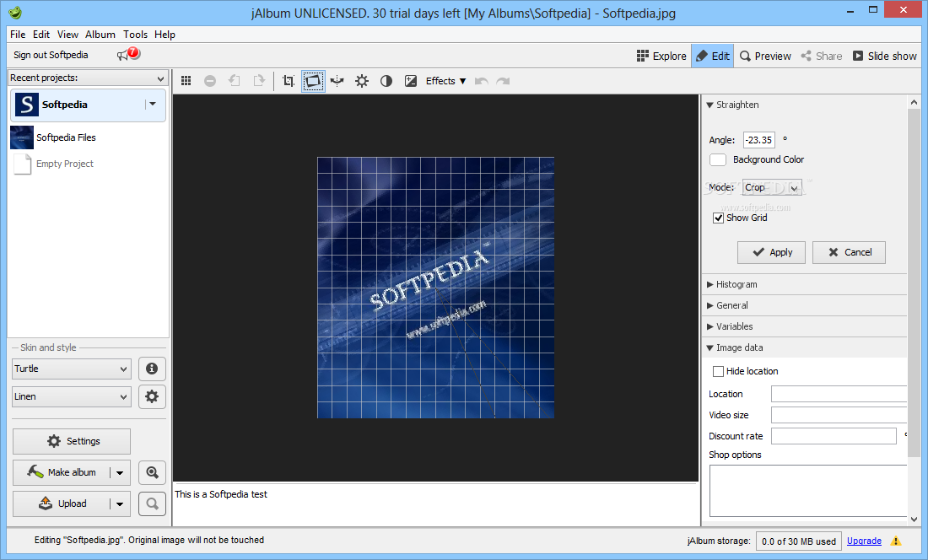This screenshot has width=928, height=560.
Task: Open the brightness adjustment tool
Action: coord(362,81)
